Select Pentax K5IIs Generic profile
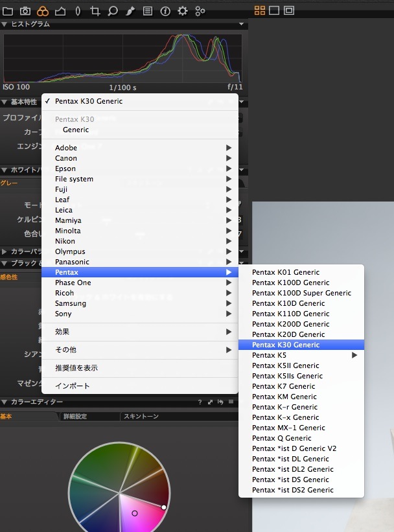Screen dimensions: 394x532 301,376
